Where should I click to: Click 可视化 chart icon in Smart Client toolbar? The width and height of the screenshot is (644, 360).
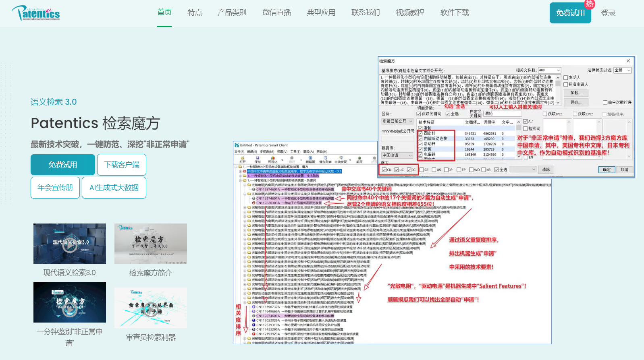click(272, 158)
